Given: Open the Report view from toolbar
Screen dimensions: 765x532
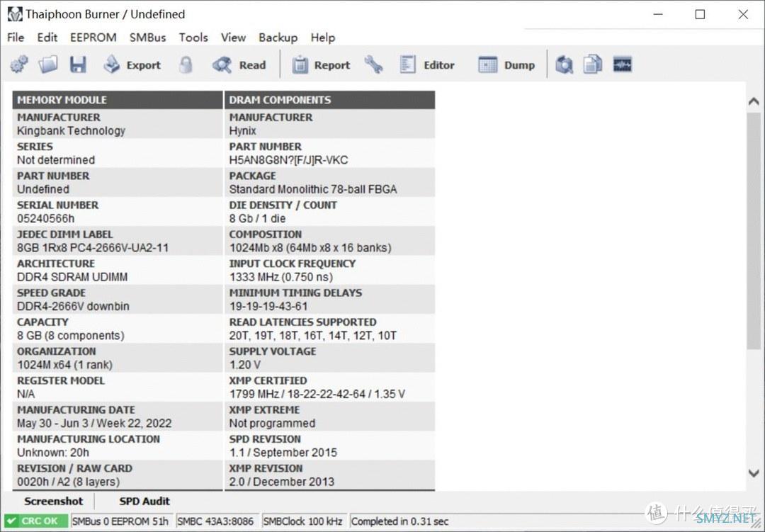Looking at the screenshot, I should tap(321, 64).
